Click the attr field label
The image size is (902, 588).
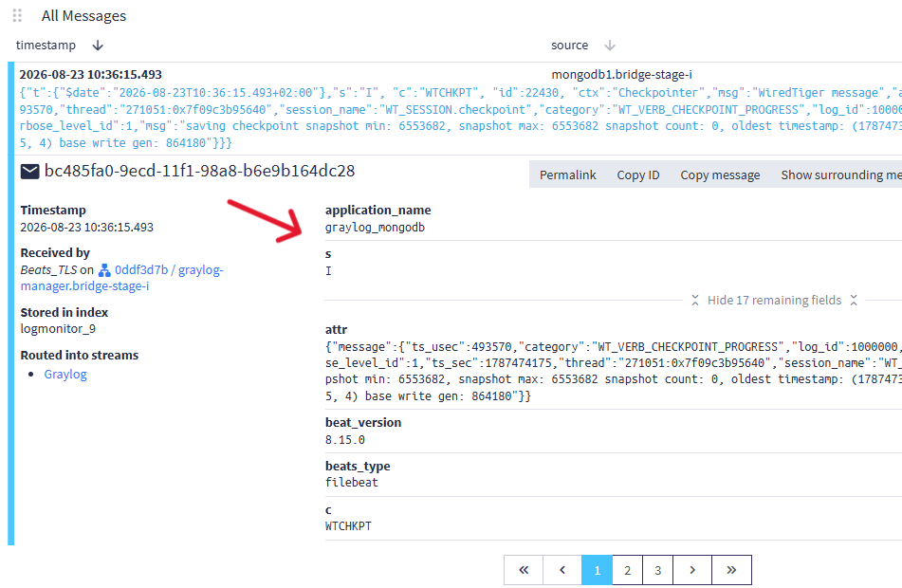point(336,330)
